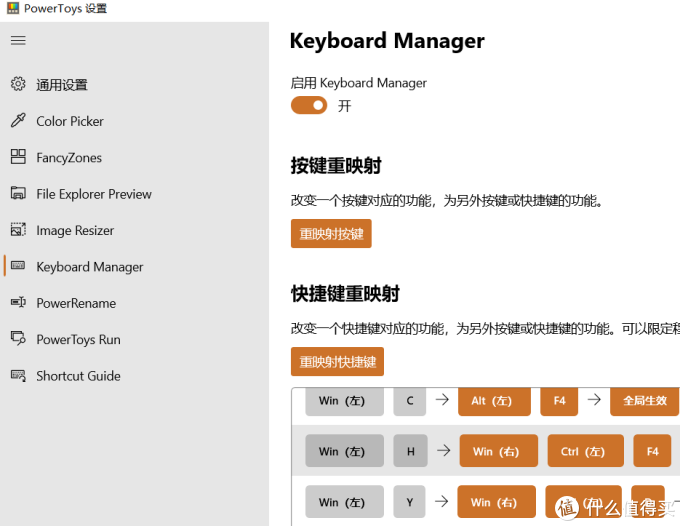Click the PowerToys 设置 window title
Viewport: 680px width, 526px height.
click(65, 8)
